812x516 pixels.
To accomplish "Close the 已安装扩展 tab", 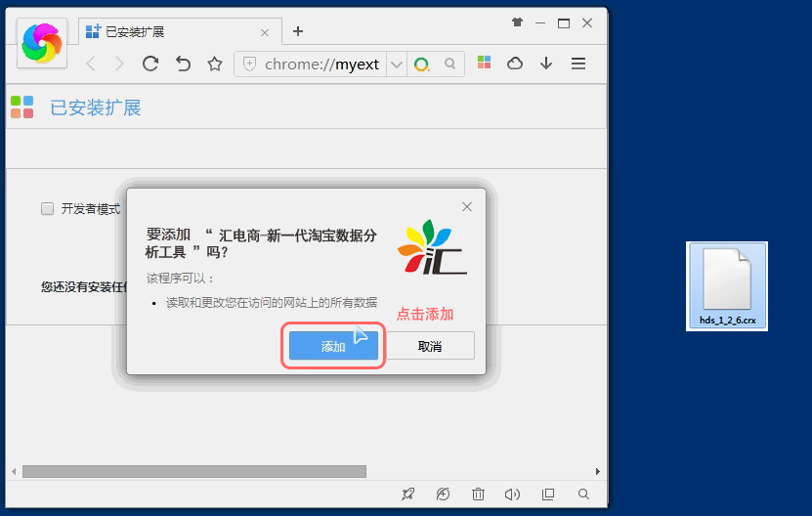I will [x=265, y=32].
